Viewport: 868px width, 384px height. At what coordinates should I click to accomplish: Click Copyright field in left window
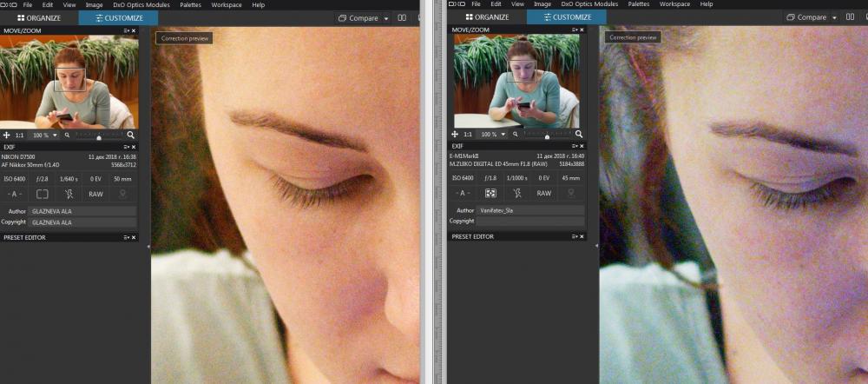(x=82, y=222)
